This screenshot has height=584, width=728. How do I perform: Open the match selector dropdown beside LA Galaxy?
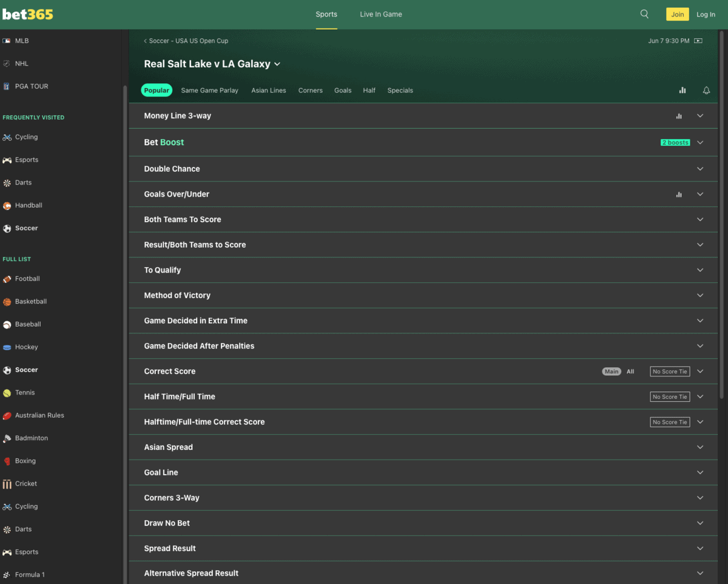(277, 64)
